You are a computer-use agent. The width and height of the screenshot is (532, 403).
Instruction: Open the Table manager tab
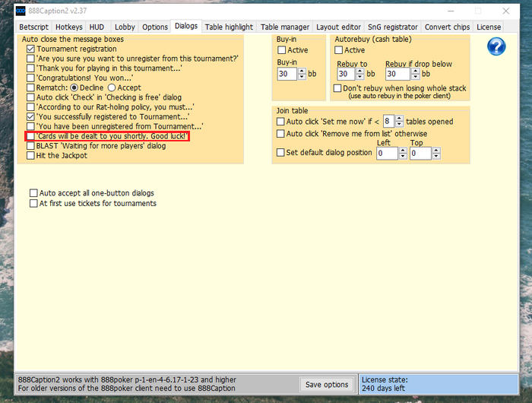(x=285, y=27)
